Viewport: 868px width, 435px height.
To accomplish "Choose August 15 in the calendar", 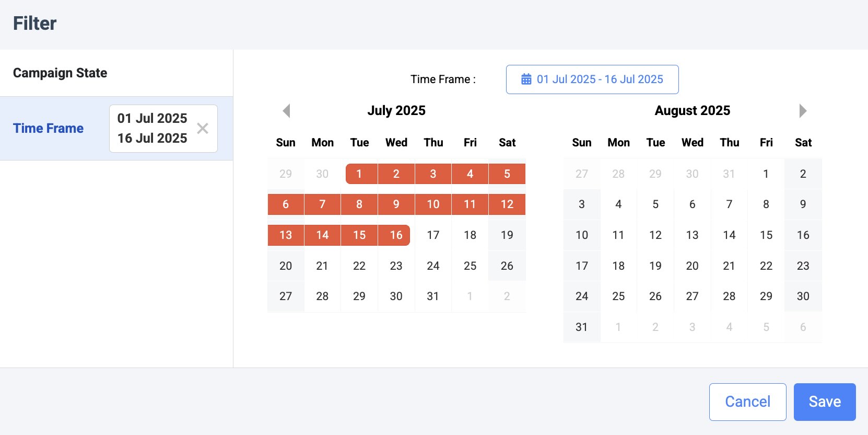I will pos(766,235).
